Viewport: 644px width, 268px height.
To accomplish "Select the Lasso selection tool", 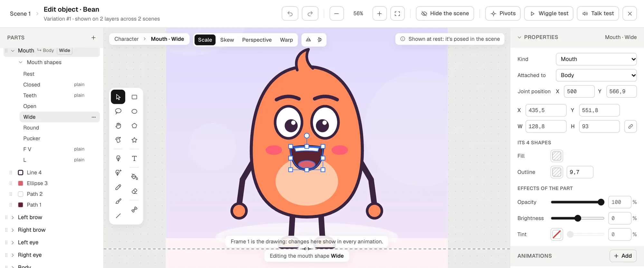I will (118, 111).
